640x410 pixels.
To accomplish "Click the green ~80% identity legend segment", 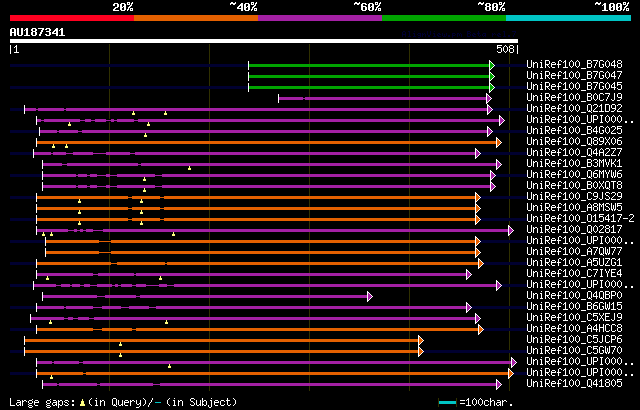I will coord(444,18).
